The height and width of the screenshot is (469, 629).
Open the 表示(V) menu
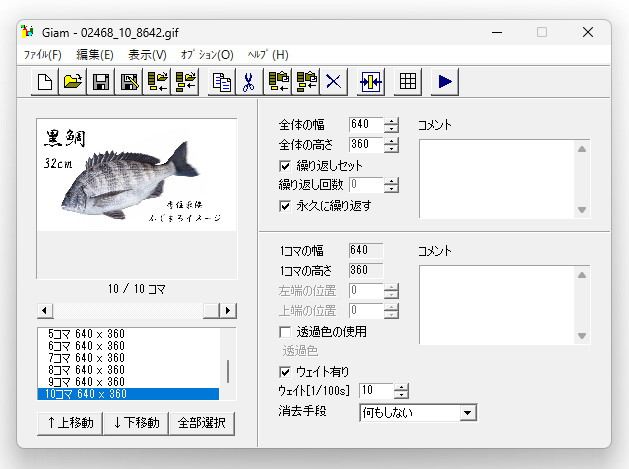pos(147,54)
